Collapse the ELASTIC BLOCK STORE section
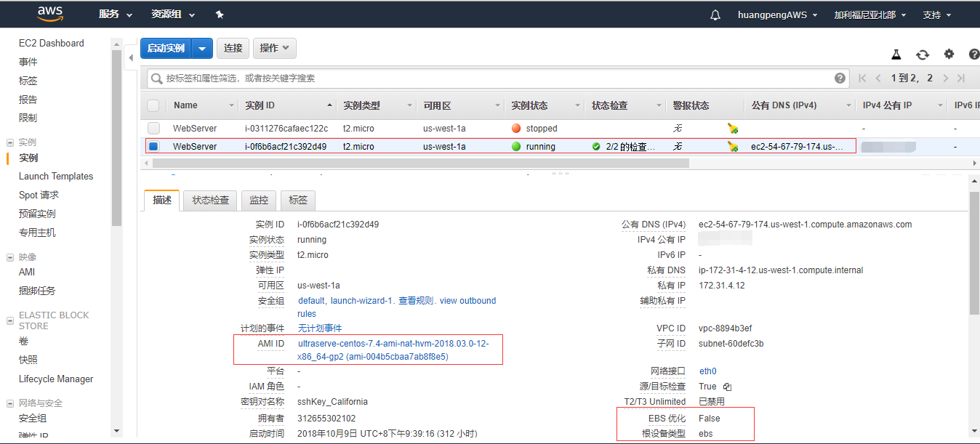980x444 pixels. coord(10,320)
